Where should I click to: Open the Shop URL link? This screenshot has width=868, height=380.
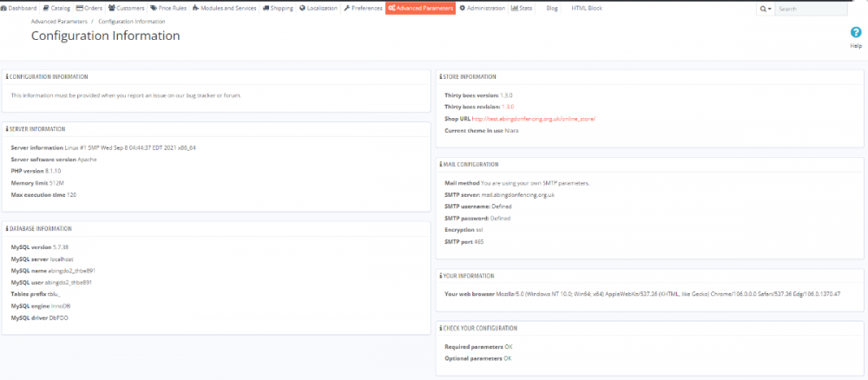pyautogui.click(x=534, y=119)
